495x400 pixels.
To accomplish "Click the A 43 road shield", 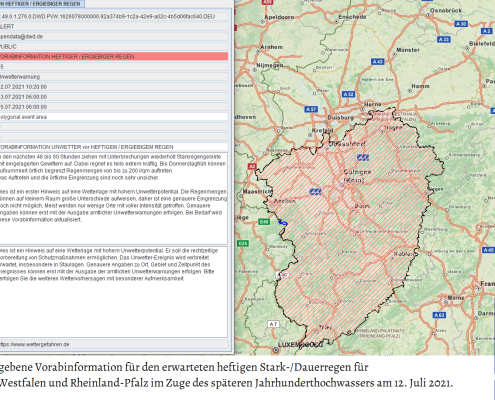I will coord(377,62).
